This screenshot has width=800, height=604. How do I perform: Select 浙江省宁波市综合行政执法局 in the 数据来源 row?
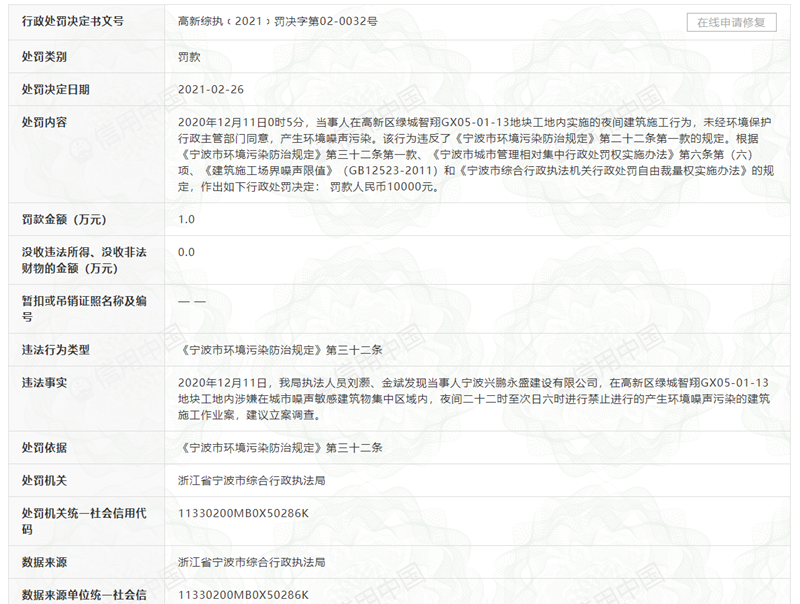(x=252, y=562)
